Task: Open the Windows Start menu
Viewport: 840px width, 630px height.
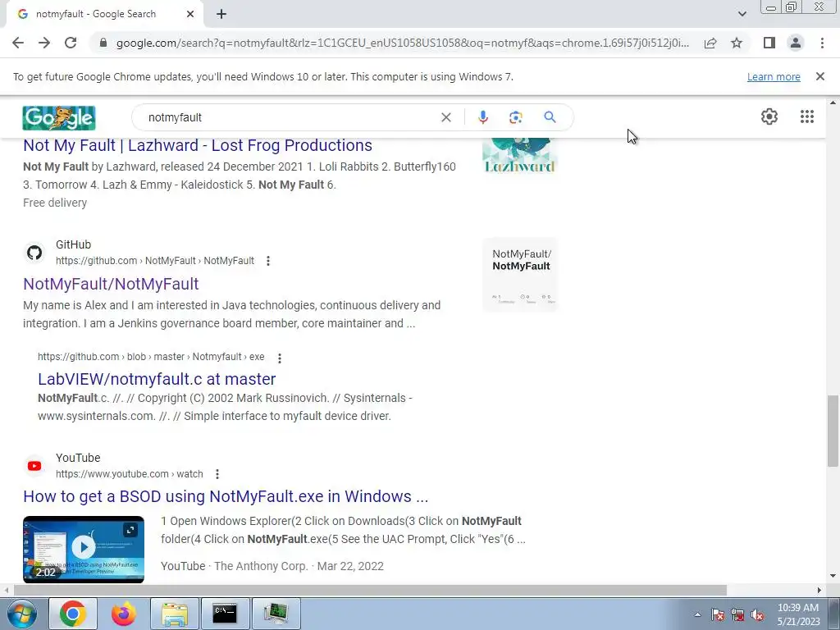Action: coord(21,614)
